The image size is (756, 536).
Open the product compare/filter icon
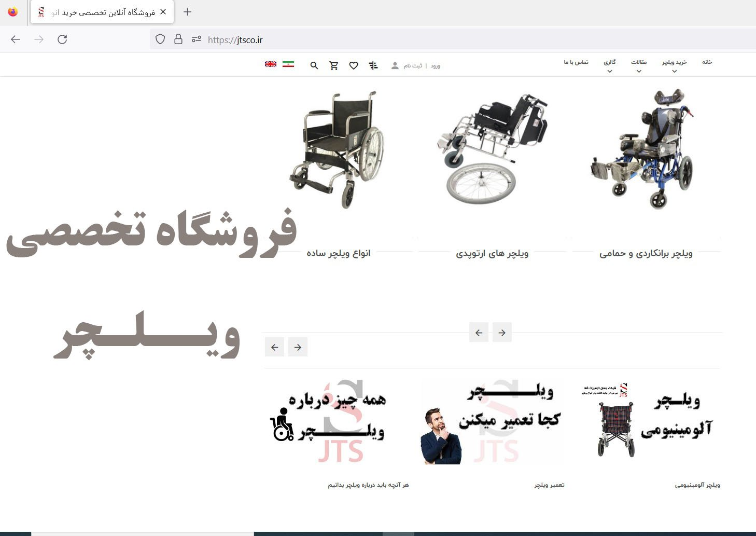click(373, 65)
